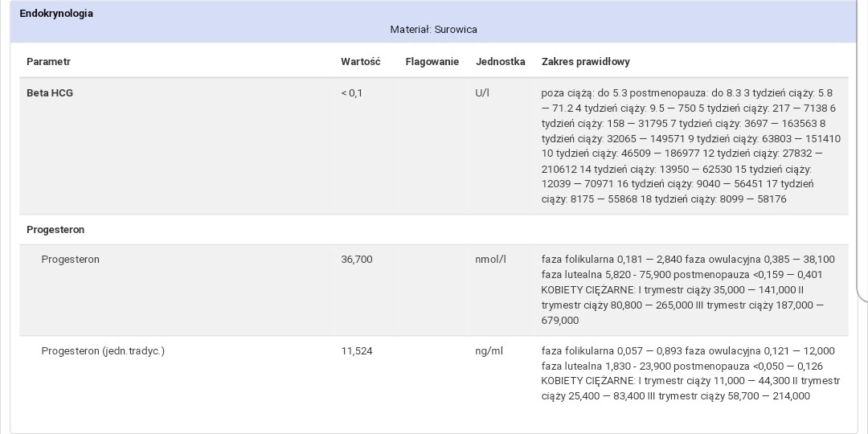The width and height of the screenshot is (868, 434).
Task: Click the Wartość column header
Action: pyautogui.click(x=360, y=62)
